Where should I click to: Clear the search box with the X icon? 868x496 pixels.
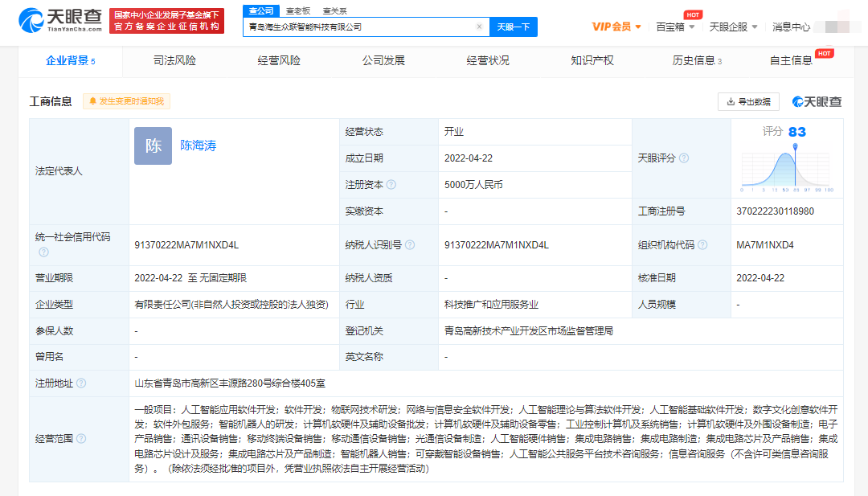479,27
